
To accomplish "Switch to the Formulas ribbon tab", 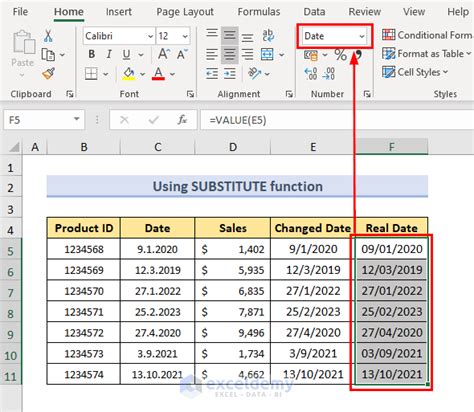I will [x=259, y=12].
